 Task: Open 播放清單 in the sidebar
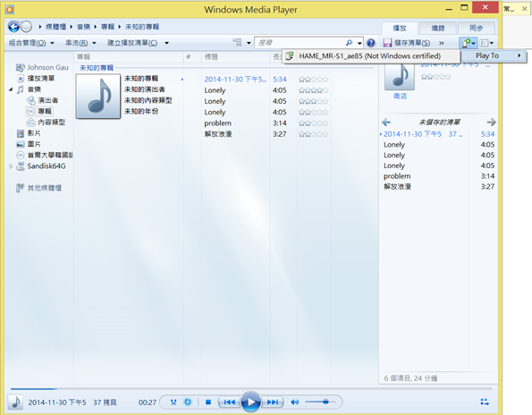tap(36, 79)
